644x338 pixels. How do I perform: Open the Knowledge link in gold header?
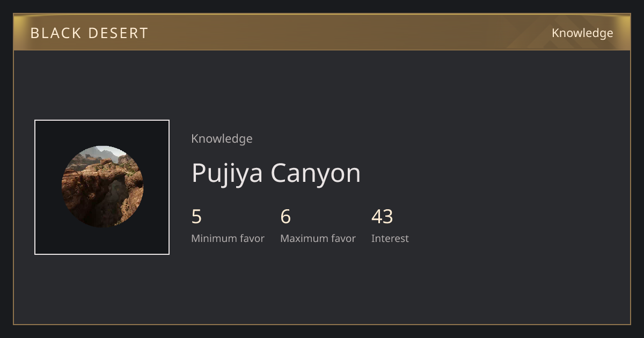click(x=582, y=33)
